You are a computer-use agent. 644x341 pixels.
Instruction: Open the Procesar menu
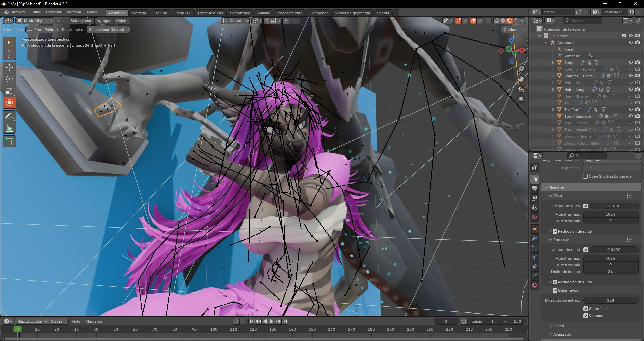click(54, 12)
